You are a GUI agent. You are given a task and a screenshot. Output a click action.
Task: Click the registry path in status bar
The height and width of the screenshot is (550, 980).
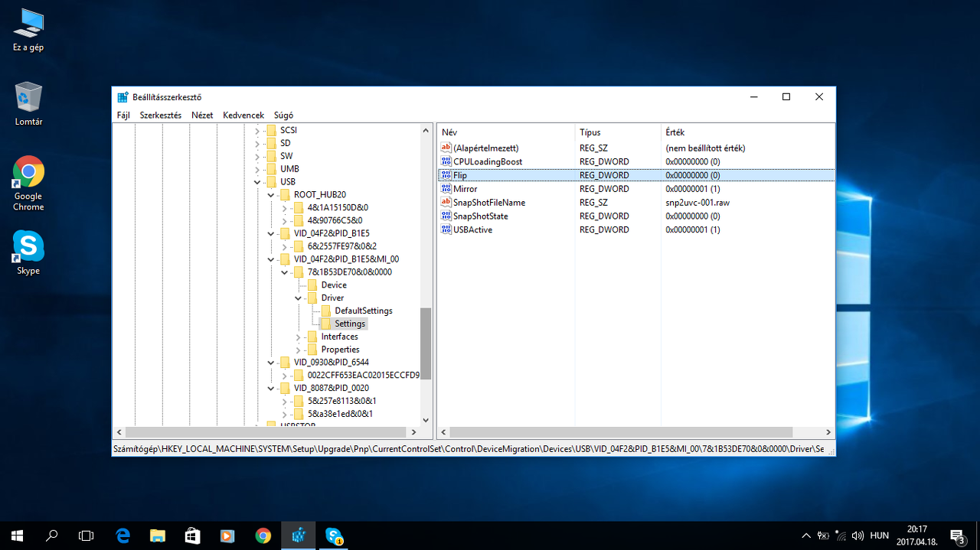[469, 449]
